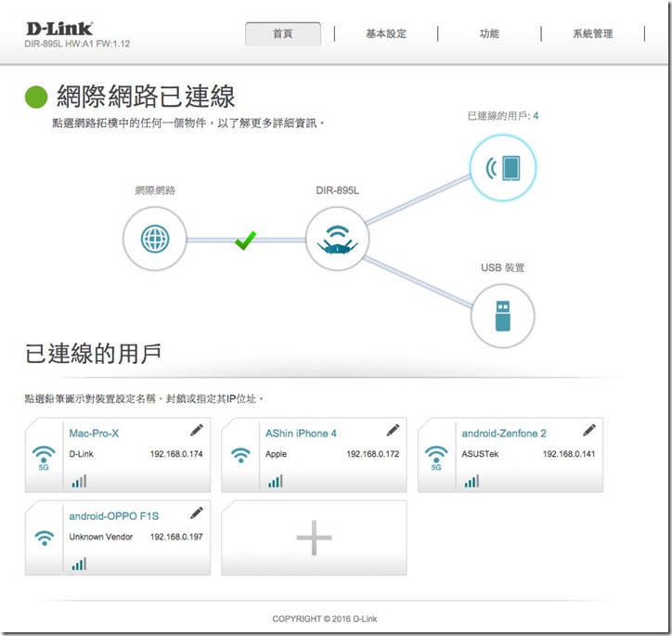672x636 pixels.
Task: Click the 已連線的用戶: 4 count label
Action: tap(503, 116)
